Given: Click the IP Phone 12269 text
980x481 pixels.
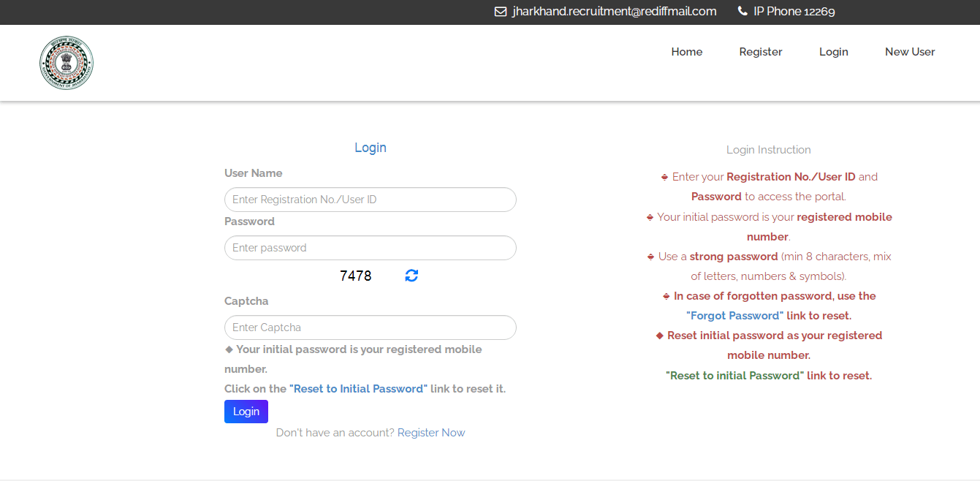Looking at the screenshot, I should 794,12.
